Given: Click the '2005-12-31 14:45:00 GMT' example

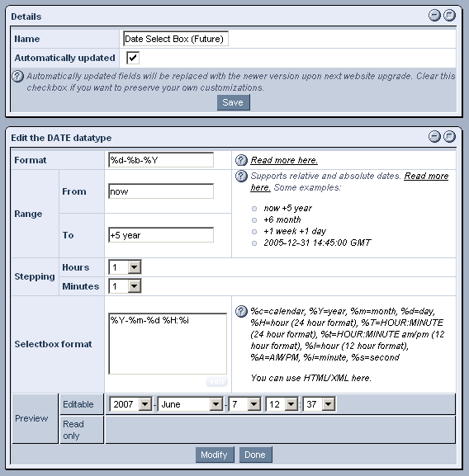Looking at the screenshot, I should (x=317, y=243).
